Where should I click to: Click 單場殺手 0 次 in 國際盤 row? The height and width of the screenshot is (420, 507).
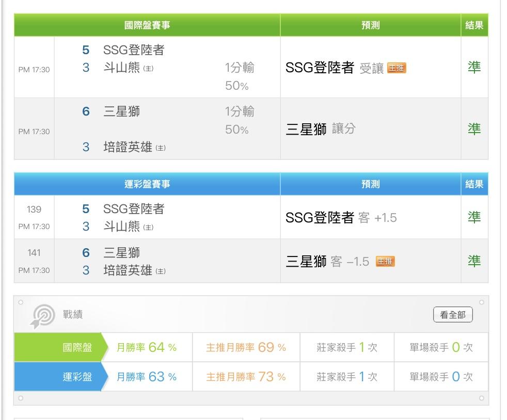click(441, 347)
